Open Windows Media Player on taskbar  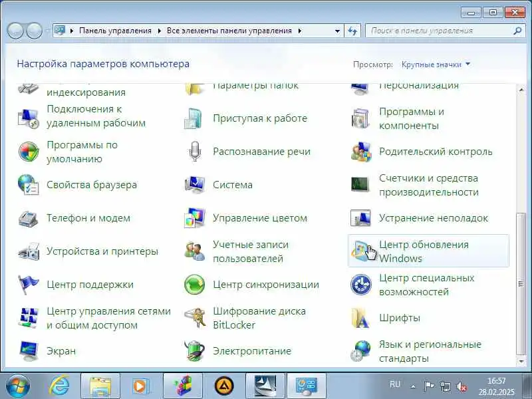[142, 386]
